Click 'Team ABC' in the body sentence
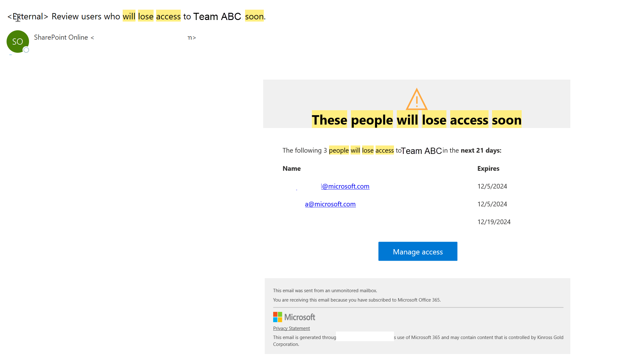 click(x=421, y=151)
